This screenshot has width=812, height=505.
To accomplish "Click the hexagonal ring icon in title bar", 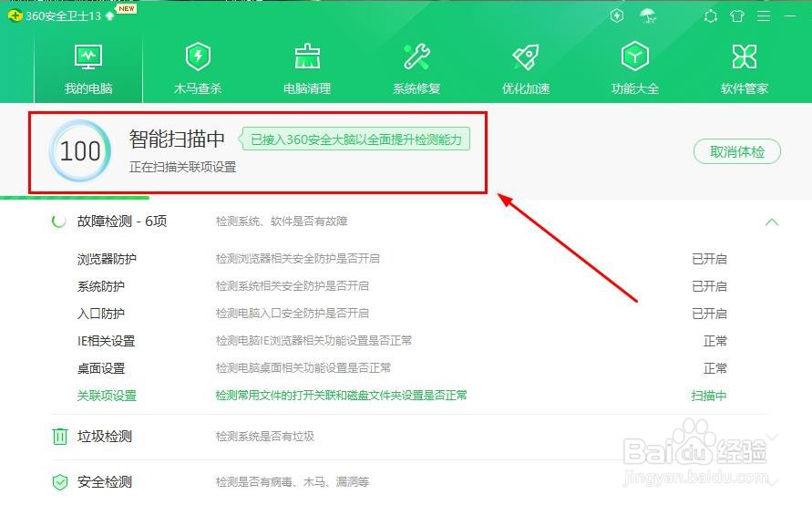I will (711, 16).
